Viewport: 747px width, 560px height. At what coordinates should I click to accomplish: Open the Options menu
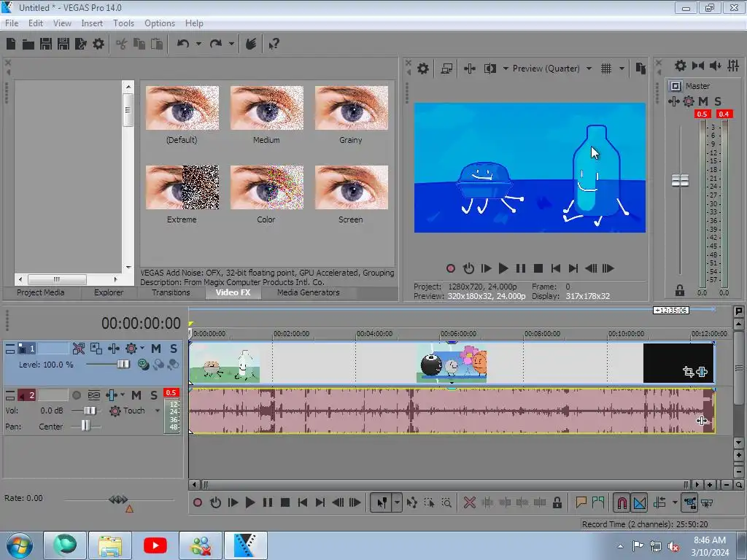(160, 23)
